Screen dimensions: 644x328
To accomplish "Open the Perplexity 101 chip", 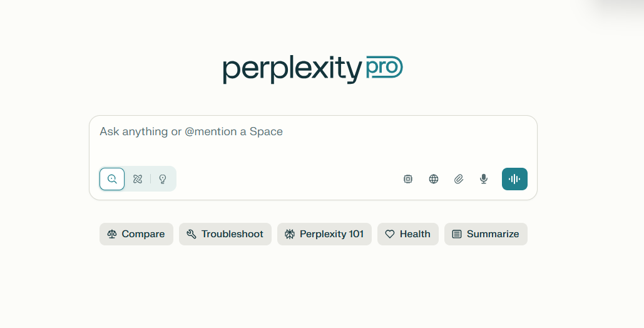I will point(324,234).
